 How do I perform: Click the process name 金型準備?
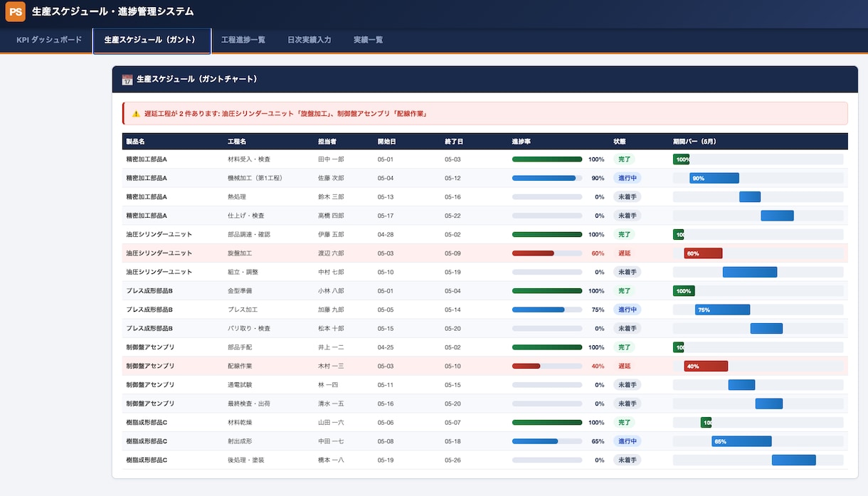[x=240, y=291]
